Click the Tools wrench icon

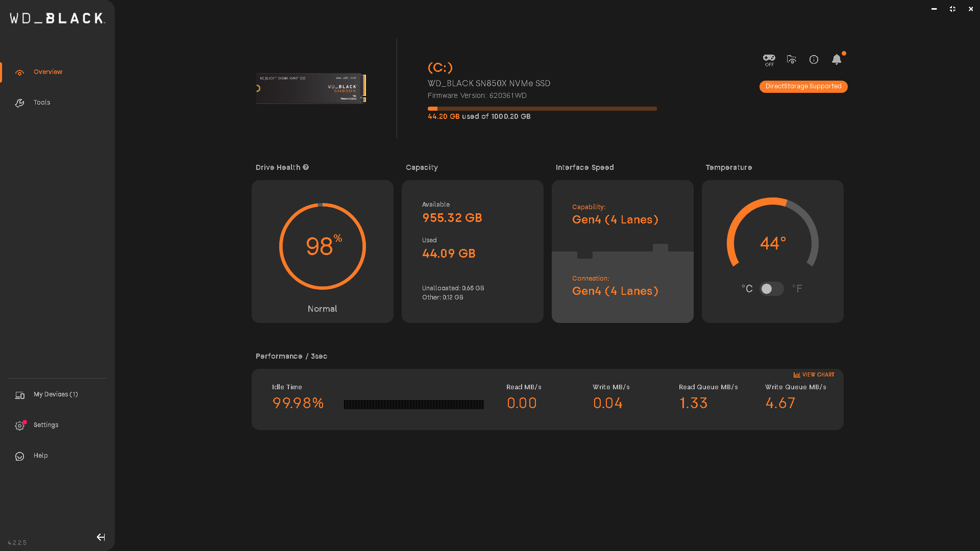click(x=20, y=103)
